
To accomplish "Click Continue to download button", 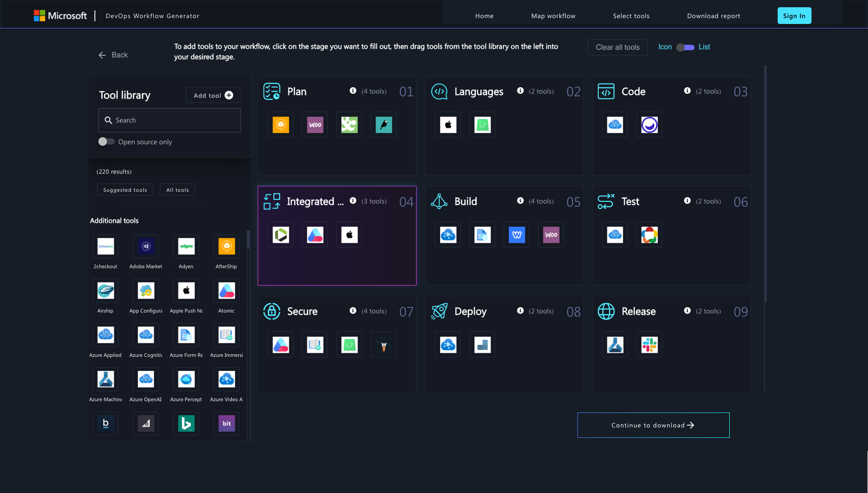I will click(x=653, y=425).
